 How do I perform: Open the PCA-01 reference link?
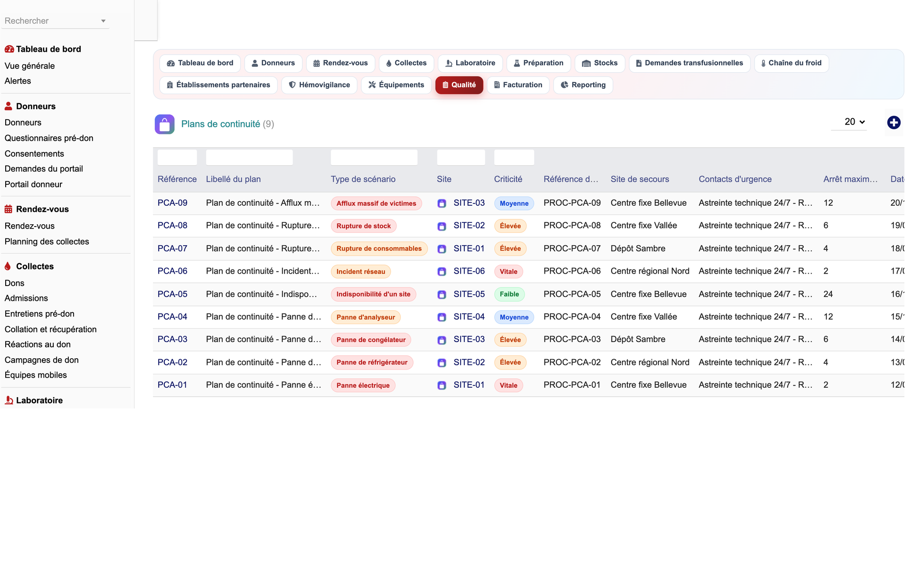click(x=172, y=385)
